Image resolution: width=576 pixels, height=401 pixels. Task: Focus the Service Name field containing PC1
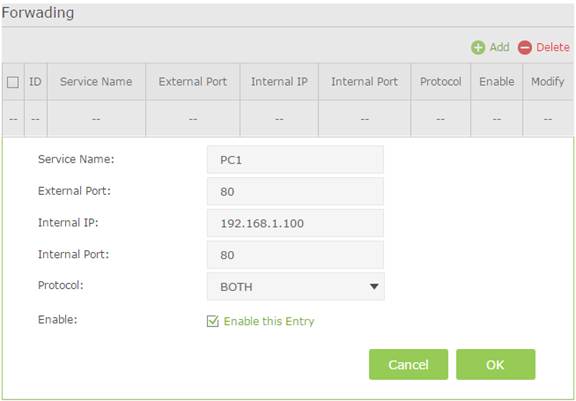[x=295, y=160]
